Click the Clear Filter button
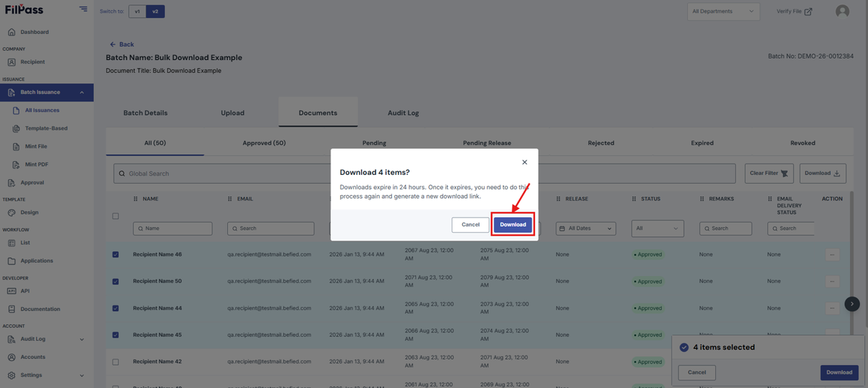 (770, 173)
